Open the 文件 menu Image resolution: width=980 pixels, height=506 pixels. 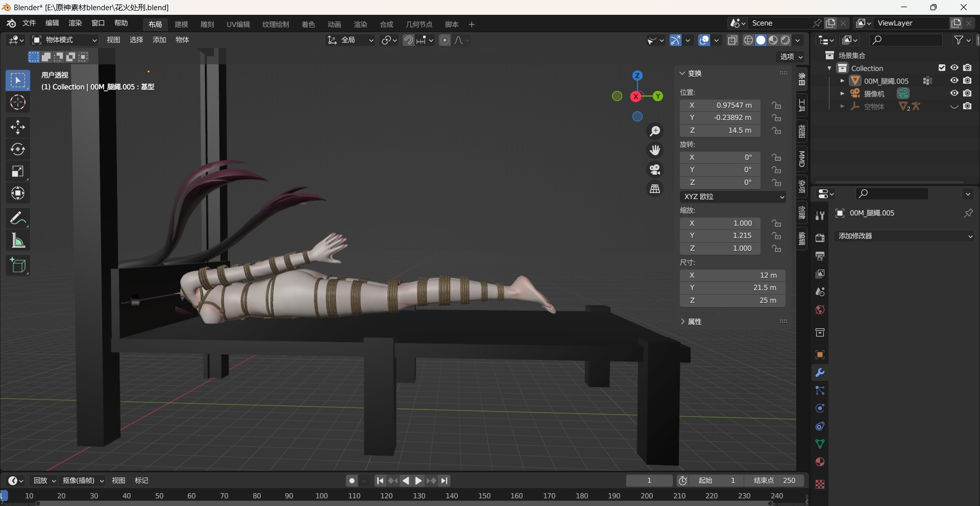pyautogui.click(x=29, y=23)
